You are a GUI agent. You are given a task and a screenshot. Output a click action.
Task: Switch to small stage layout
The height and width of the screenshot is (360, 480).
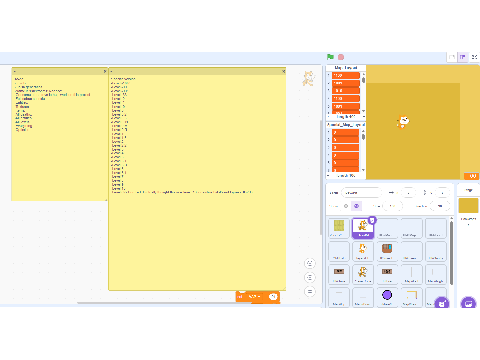[452, 57]
